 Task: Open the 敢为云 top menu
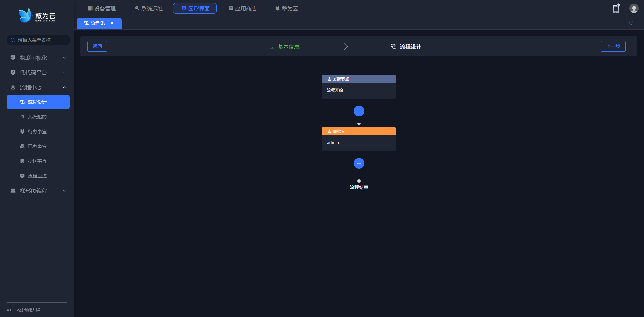click(287, 8)
